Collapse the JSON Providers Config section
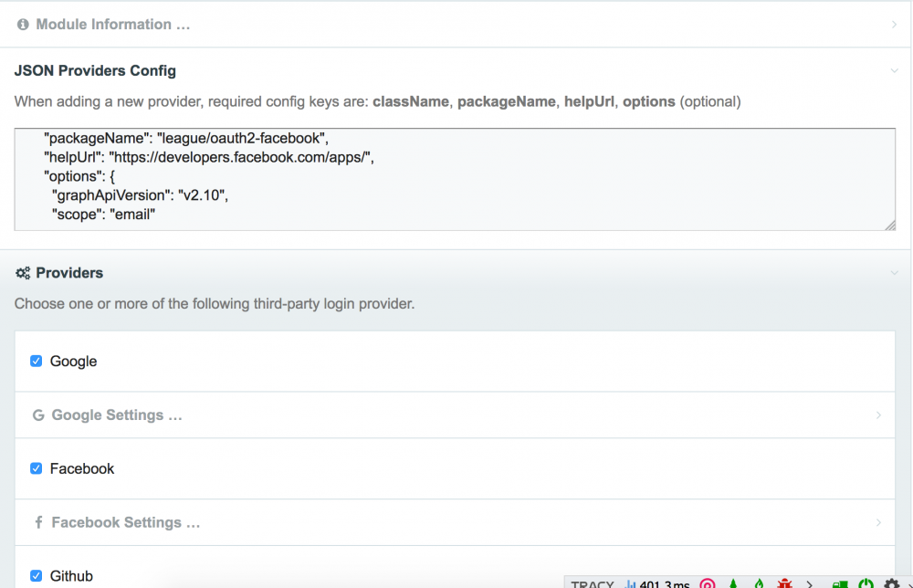 point(895,70)
